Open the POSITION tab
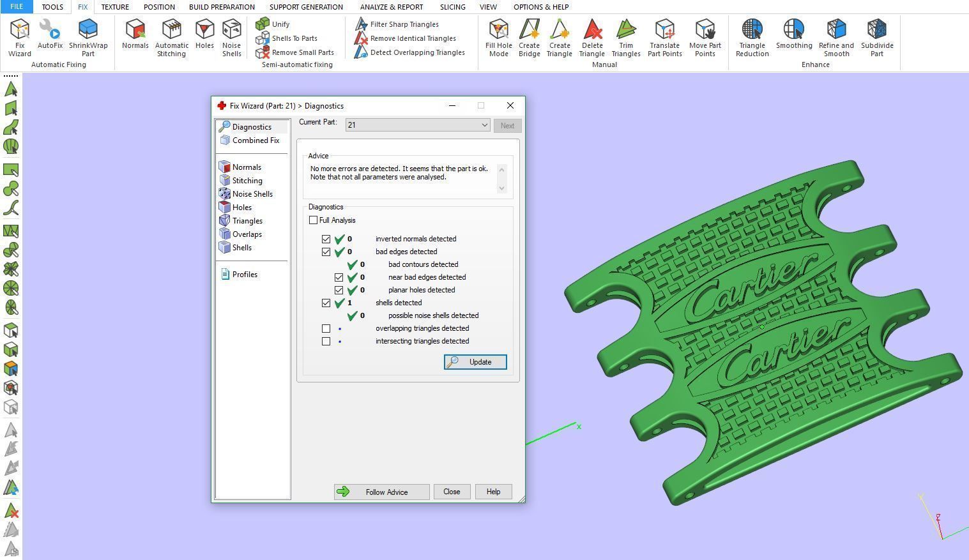This screenshot has width=969, height=560. click(x=159, y=7)
